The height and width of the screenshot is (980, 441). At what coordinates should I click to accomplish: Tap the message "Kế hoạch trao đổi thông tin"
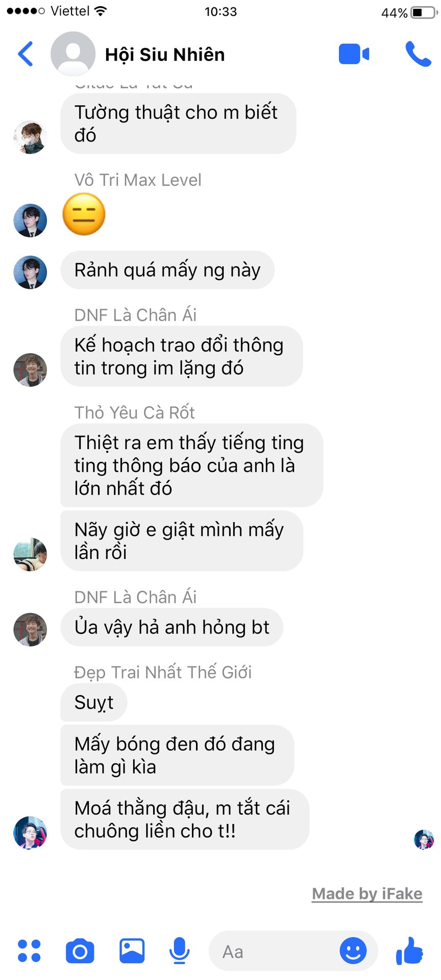(182, 356)
